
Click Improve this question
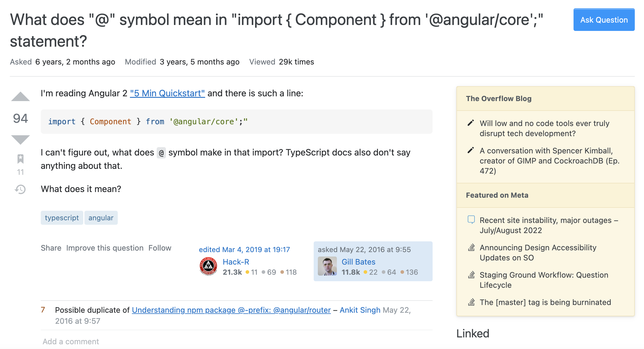[105, 248]
